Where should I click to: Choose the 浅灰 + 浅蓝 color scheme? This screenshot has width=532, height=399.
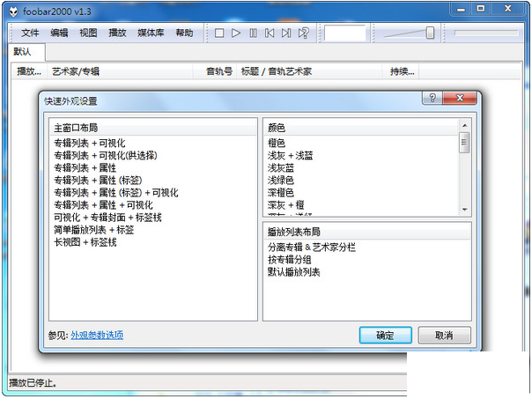pos(290,155)
